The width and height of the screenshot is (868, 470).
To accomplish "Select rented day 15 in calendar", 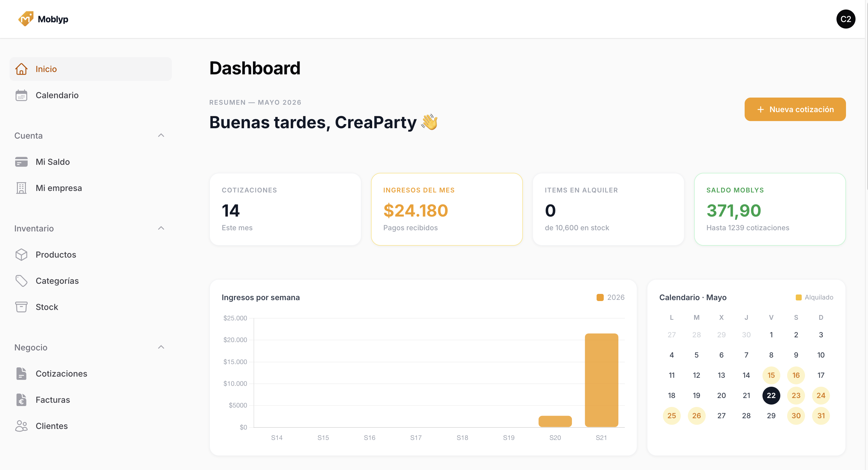I will pos(771,375).
